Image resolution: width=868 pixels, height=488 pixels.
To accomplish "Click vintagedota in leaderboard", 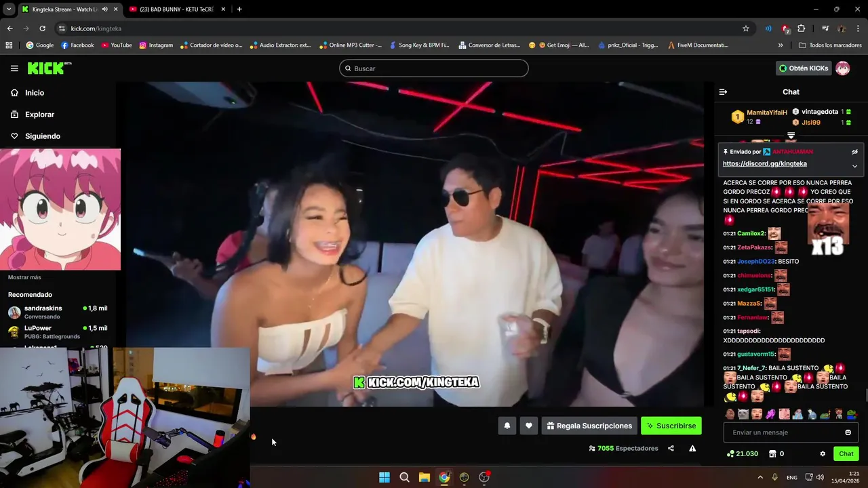I will [x=820, y=112].
